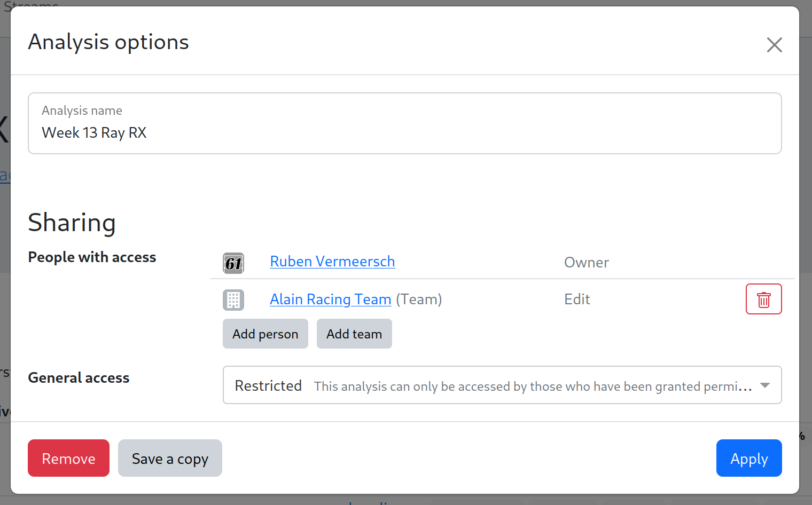Click the trash icon for Alain Racing Team

tap(763, 299)
